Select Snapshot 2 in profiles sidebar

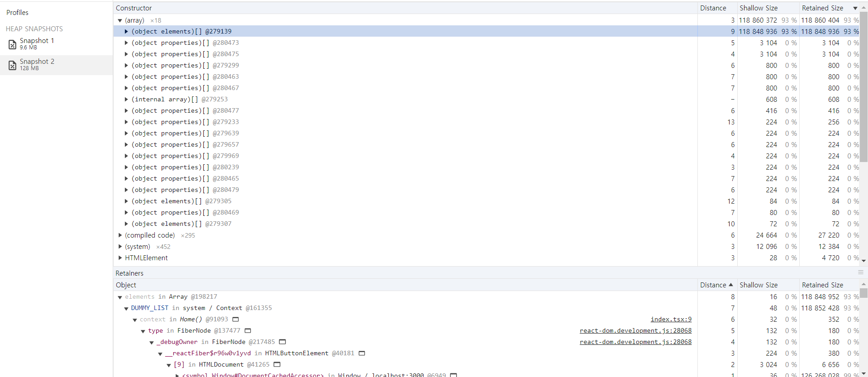[x=56, y=65]
